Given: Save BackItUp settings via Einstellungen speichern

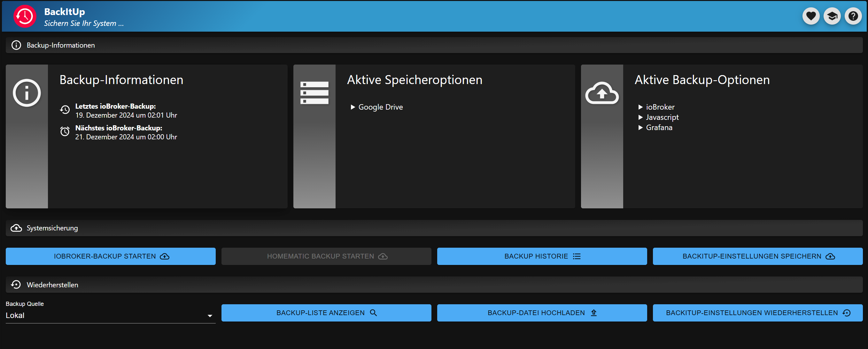Looking at the screenshot, I should pyautogui.click(x=757, y=256).
